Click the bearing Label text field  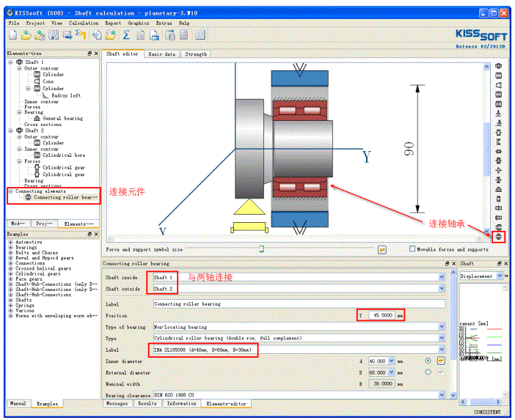[299, 304]
